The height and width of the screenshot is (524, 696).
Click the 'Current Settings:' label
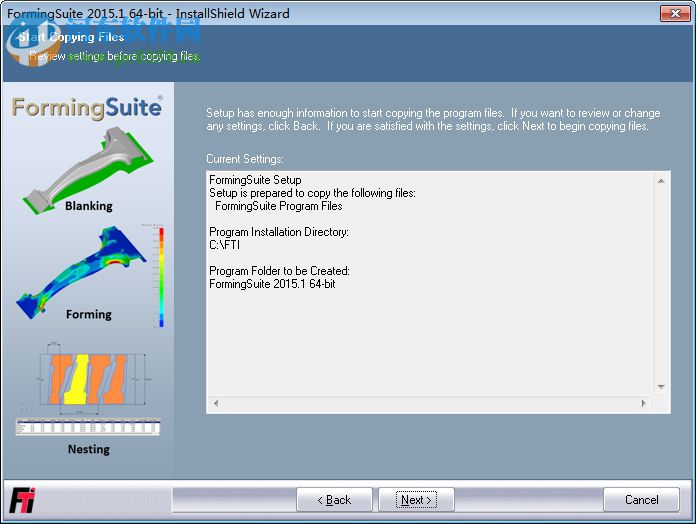point(245,159)
